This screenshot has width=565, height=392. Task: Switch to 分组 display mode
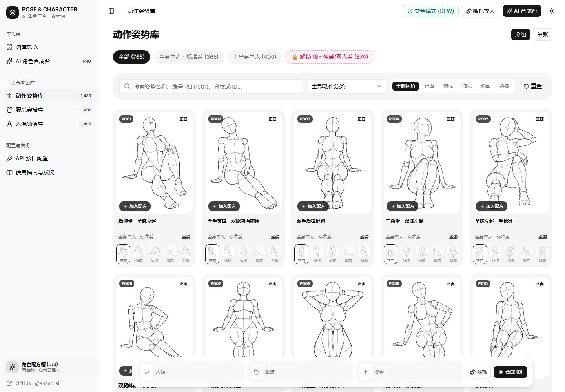(521, 34)
